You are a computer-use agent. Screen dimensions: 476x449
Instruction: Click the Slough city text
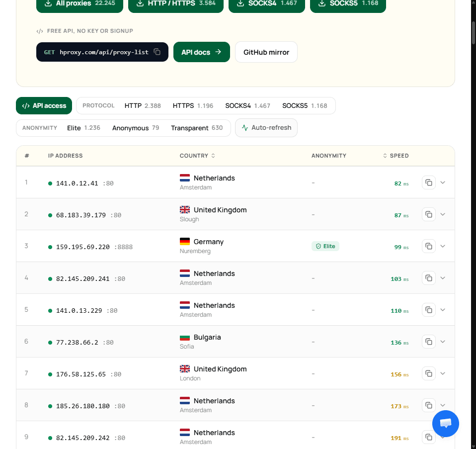click(189, 219)
